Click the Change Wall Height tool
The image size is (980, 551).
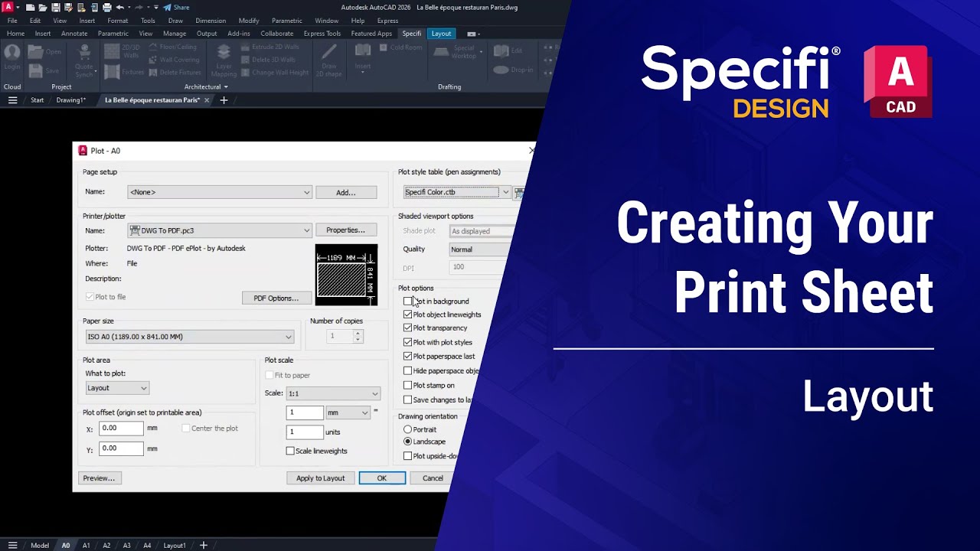[274, 72]
